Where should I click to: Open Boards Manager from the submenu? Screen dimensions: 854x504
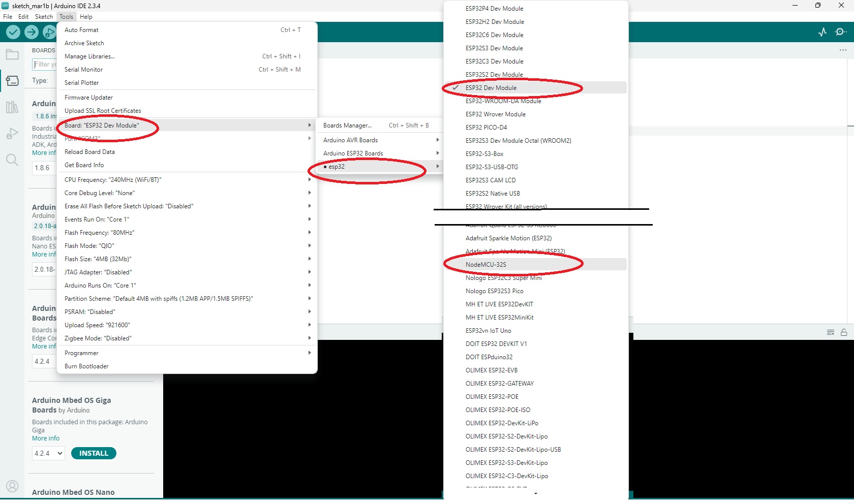(347, 125)
